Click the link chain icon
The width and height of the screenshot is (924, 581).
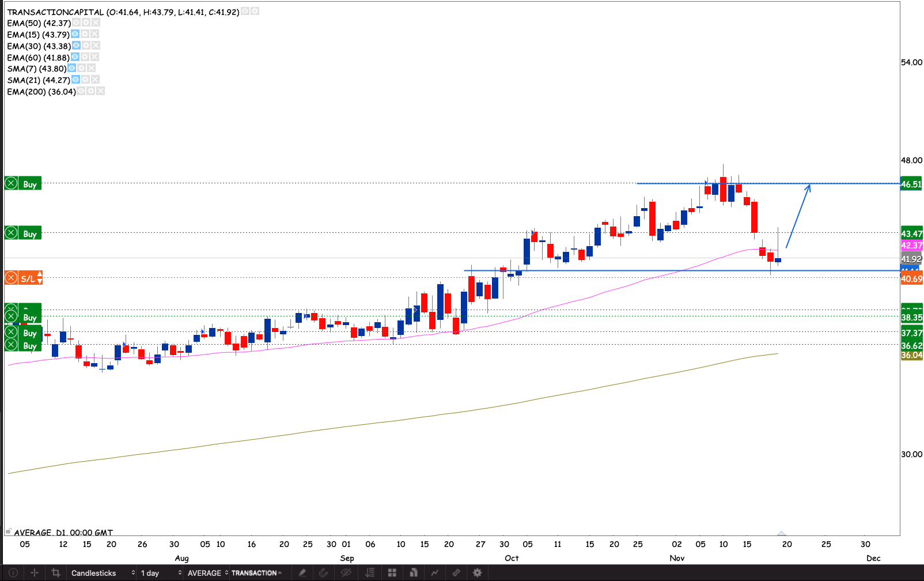click(456, 572)
